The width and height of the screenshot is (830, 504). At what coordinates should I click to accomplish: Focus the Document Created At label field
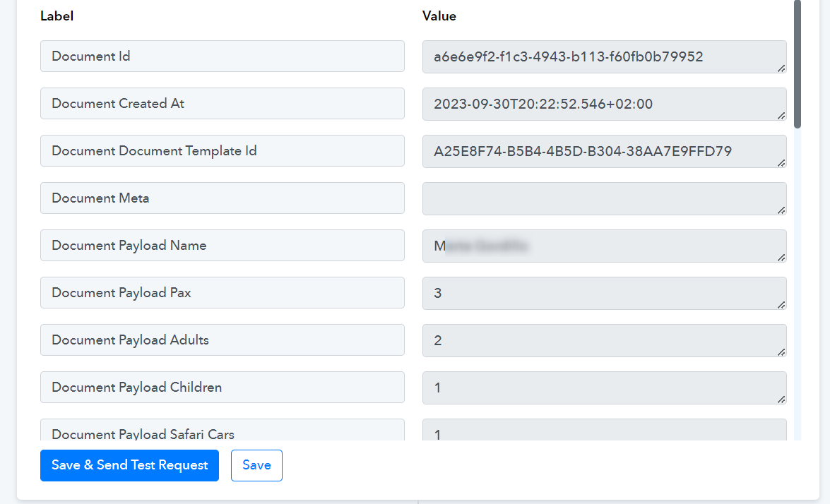pos(223,104)
